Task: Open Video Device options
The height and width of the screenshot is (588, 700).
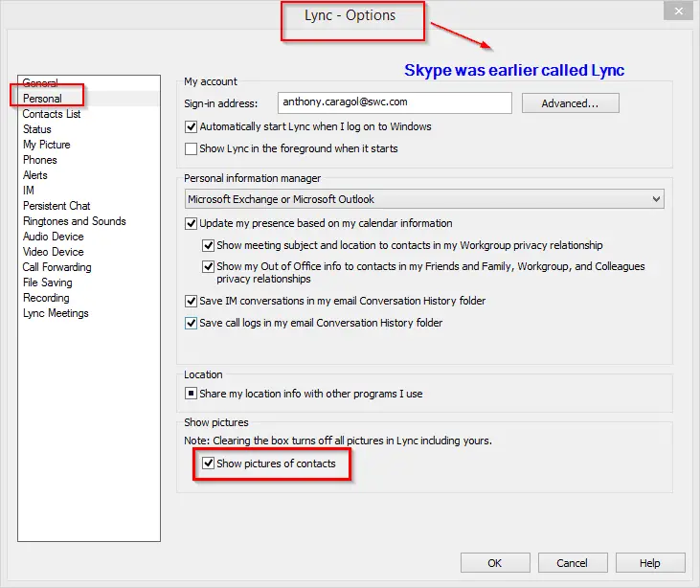Action: click(53, 252)
